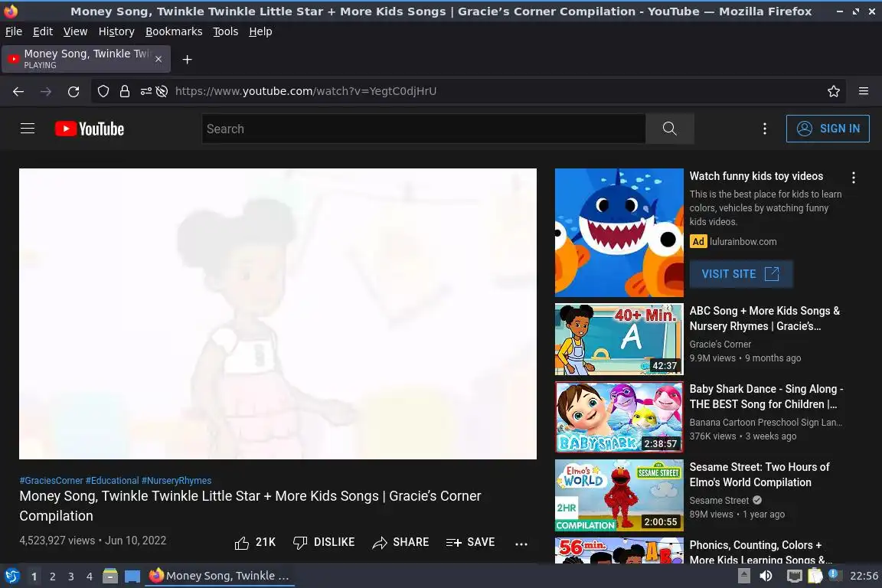Open the volume speaker tray icon
Viewport: 882px width, 588px height.
pyautogui.click(x=766, y=576)
